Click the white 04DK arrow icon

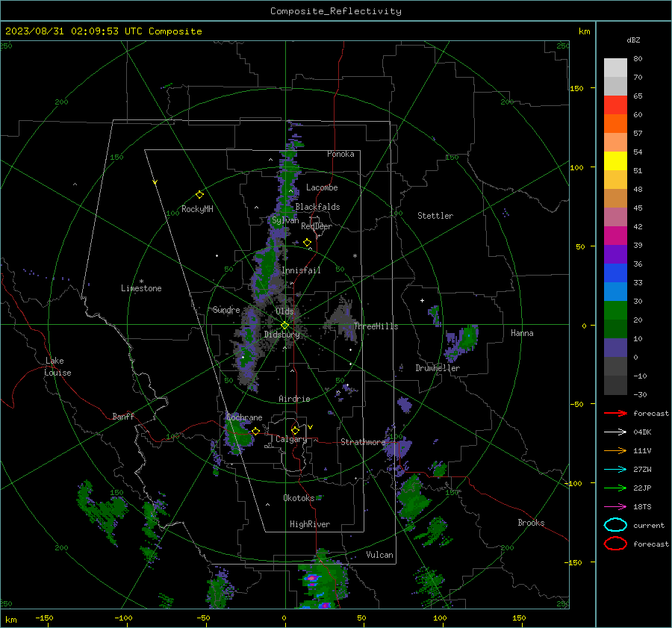615,432
